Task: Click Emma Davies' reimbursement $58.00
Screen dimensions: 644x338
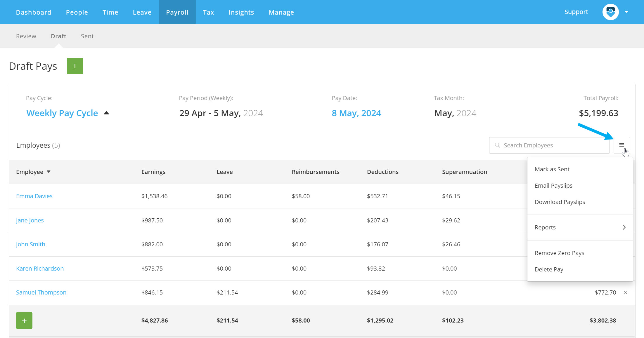Action: (301, 196)
